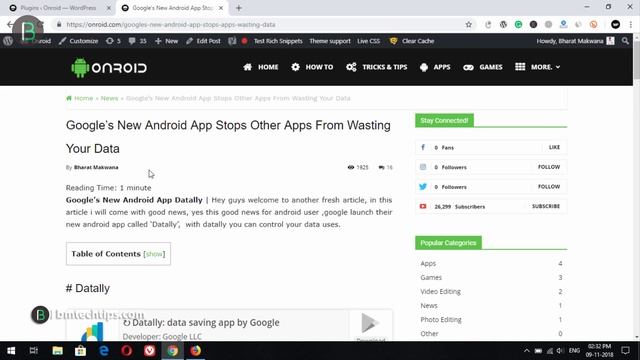Open the Instagram followers icon
640x360 pixels.
click(x=423, y=167)
